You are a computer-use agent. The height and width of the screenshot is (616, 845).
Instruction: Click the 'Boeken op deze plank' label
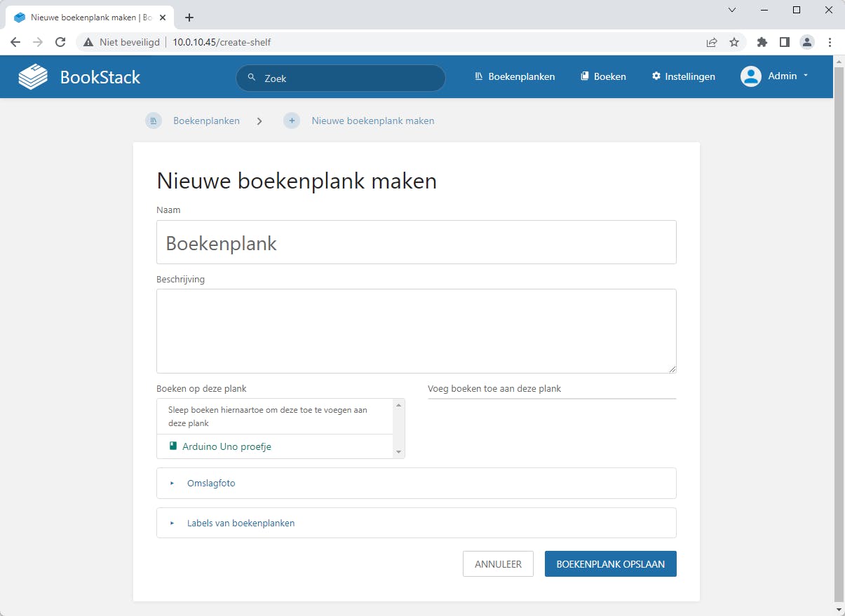click(201, 388)
